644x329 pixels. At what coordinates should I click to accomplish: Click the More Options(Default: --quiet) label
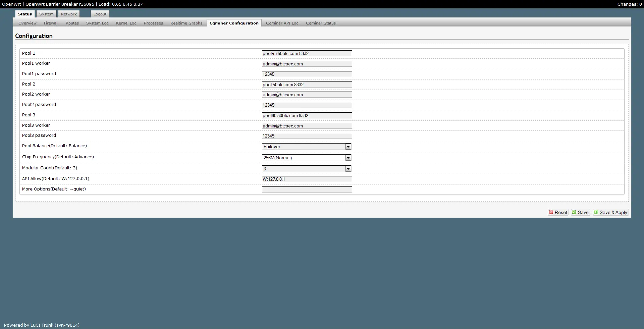point(54,189)
